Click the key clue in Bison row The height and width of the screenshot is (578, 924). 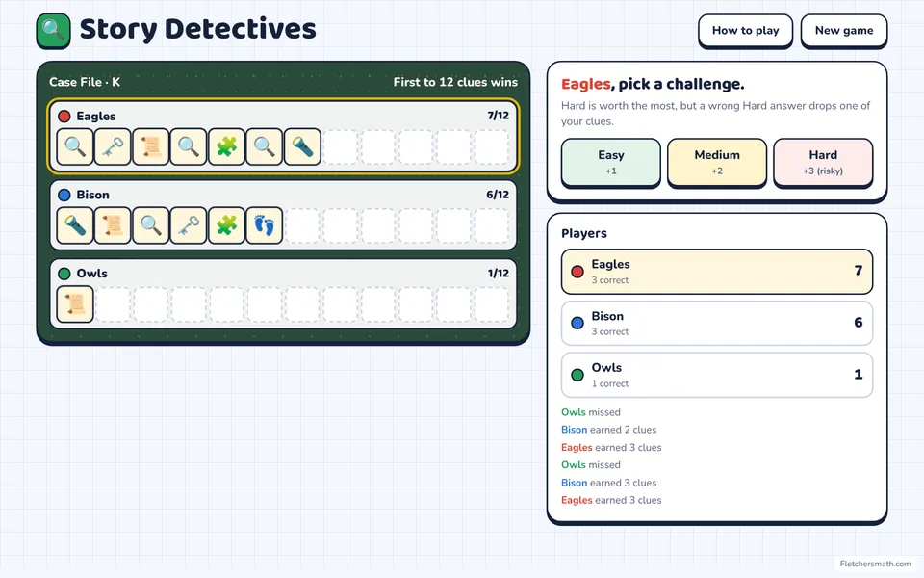point(189,225)
